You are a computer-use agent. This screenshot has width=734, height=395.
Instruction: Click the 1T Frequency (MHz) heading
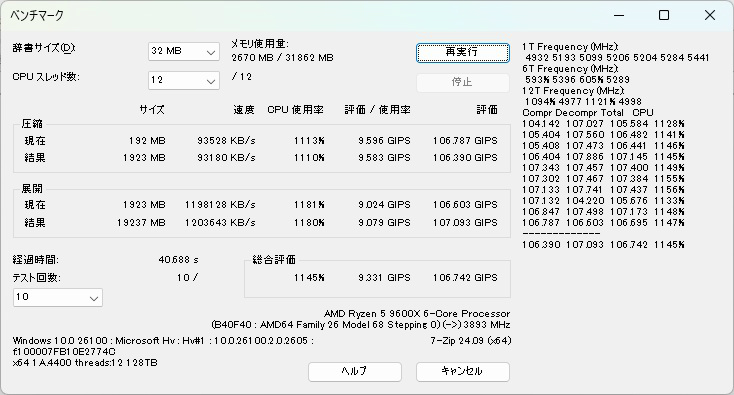tap(570, 47)
